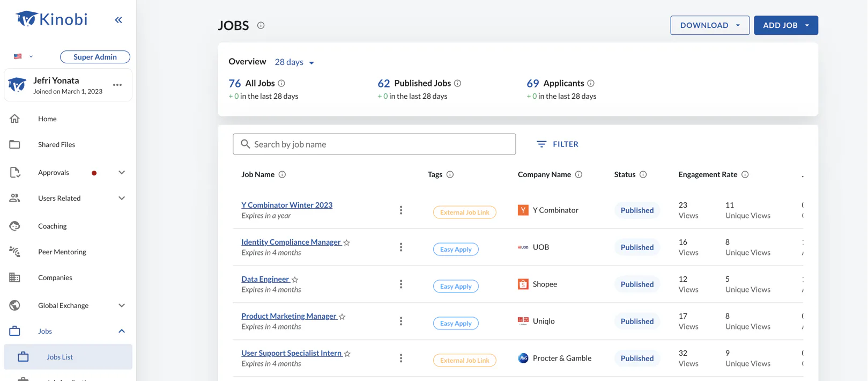Open the Y Combinator Winter 2023 job link
The image size is (868, 381).
tap(287, 205)
